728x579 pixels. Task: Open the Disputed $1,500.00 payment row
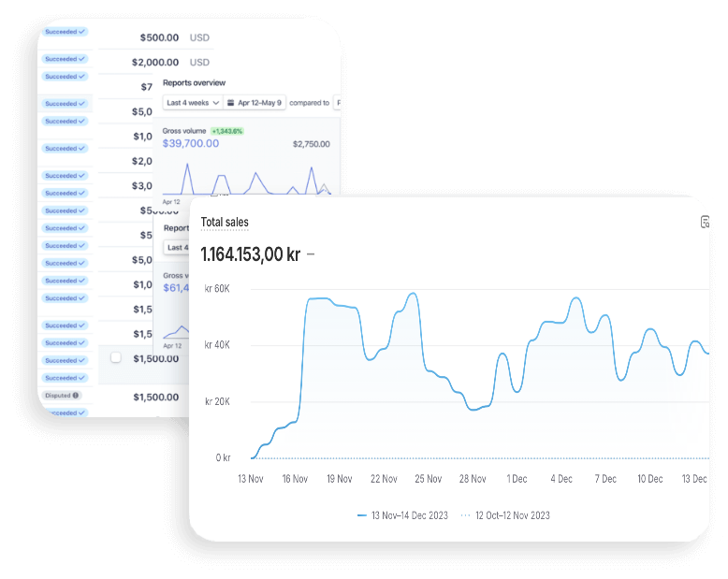[116, 398]
